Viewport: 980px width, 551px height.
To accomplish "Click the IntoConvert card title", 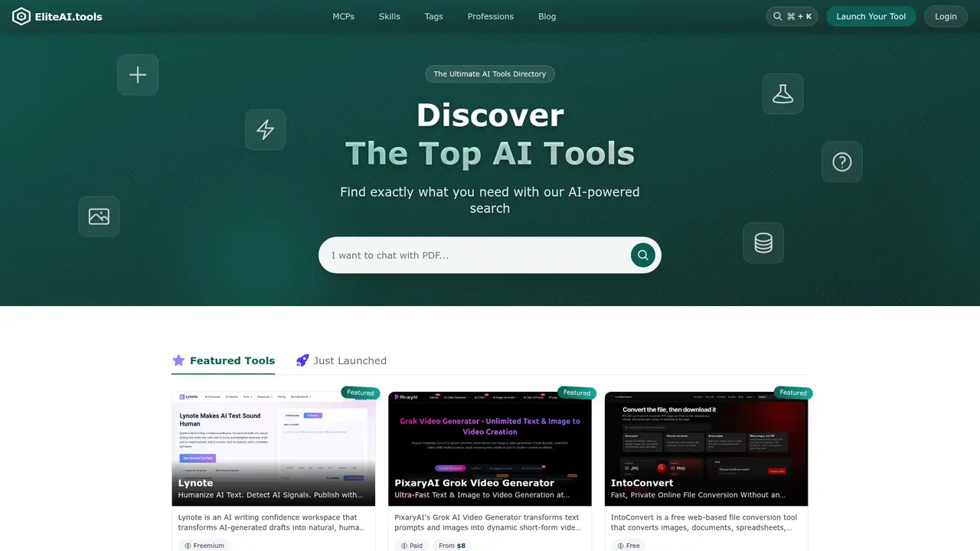I will (642, 483).
